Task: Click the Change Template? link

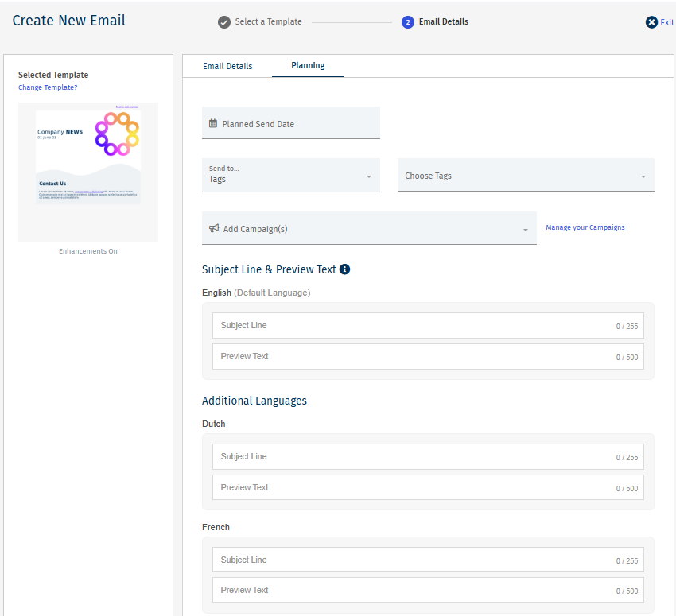Action: 48,87
